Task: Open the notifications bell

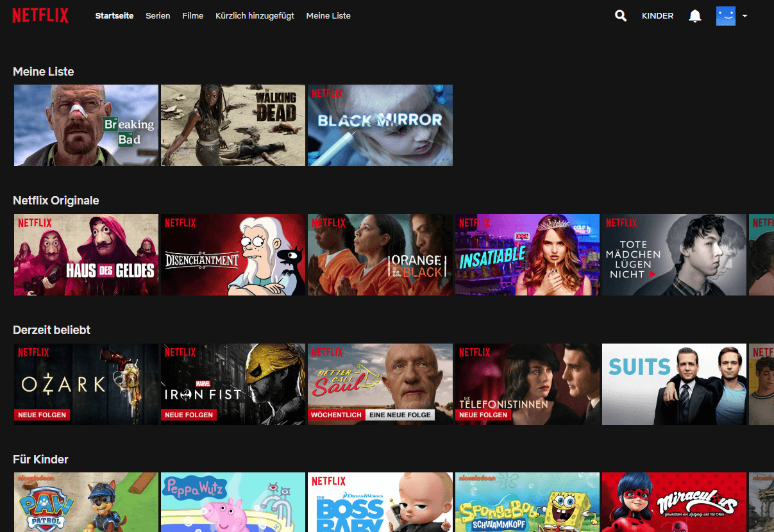Action: click(x=695, y=16)
